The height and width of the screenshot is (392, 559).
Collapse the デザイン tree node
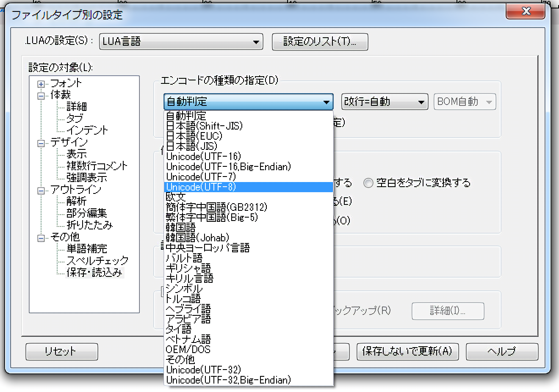click(41, 144)
